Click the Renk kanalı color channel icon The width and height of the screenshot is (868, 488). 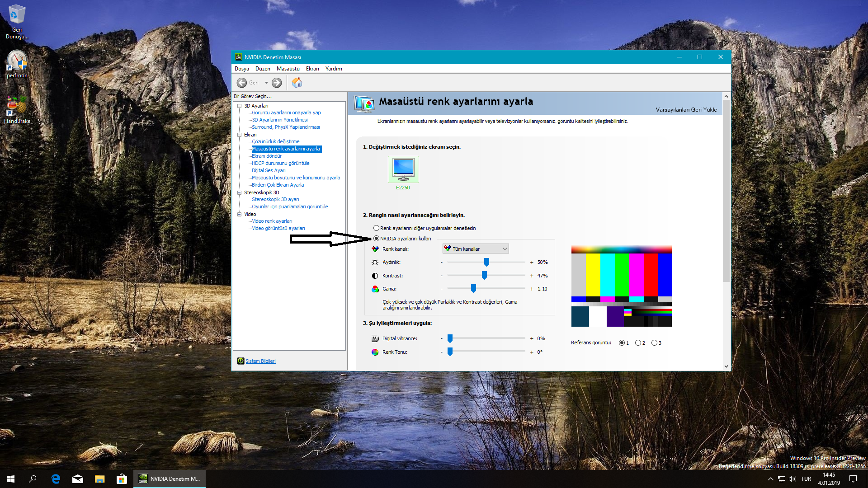(x=375, y=249)
